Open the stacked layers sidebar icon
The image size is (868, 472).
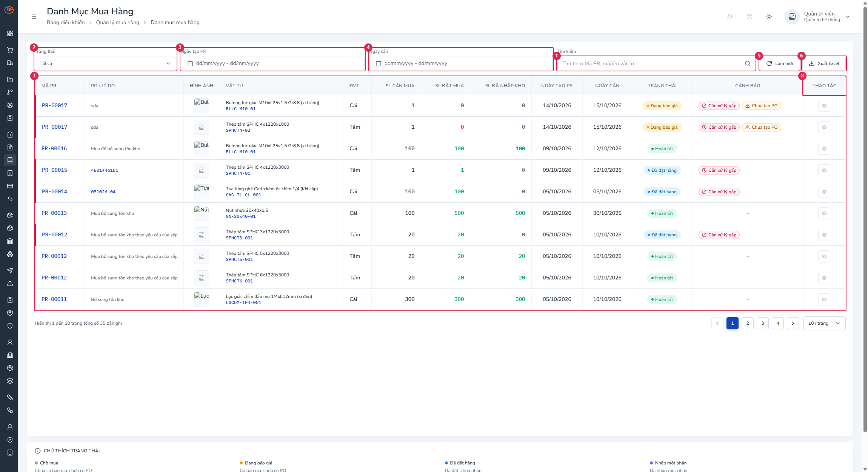point(10,381)
